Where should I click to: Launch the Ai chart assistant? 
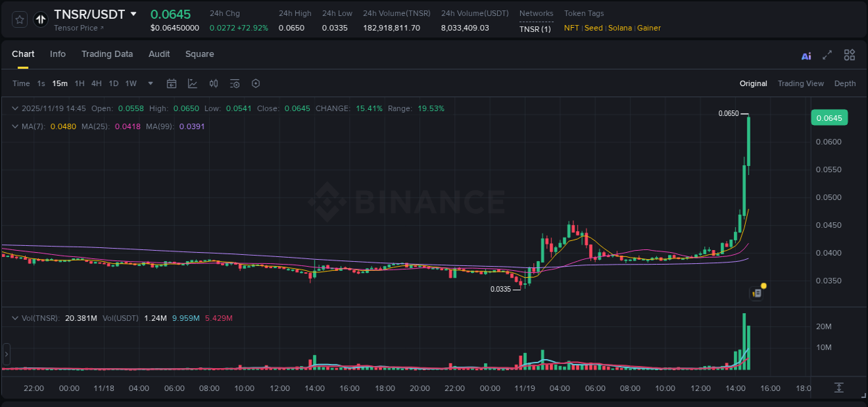point(806,55)
